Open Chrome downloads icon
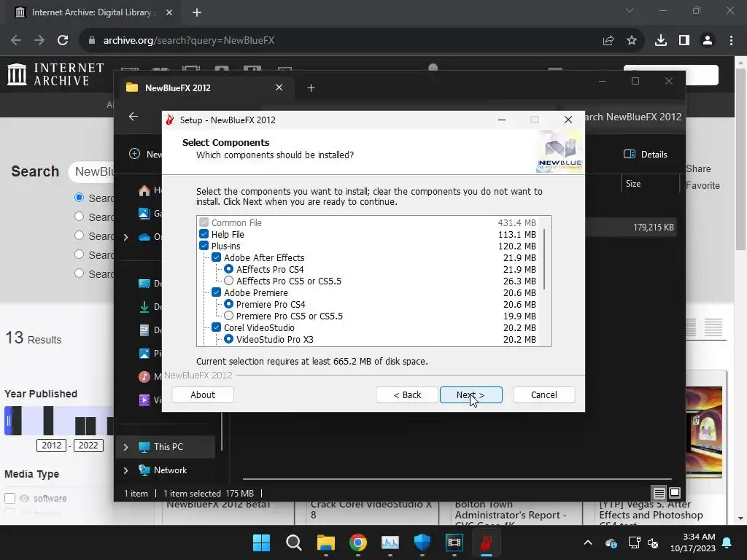The height and width of the screenshot is (560, 747). (661, 41)
